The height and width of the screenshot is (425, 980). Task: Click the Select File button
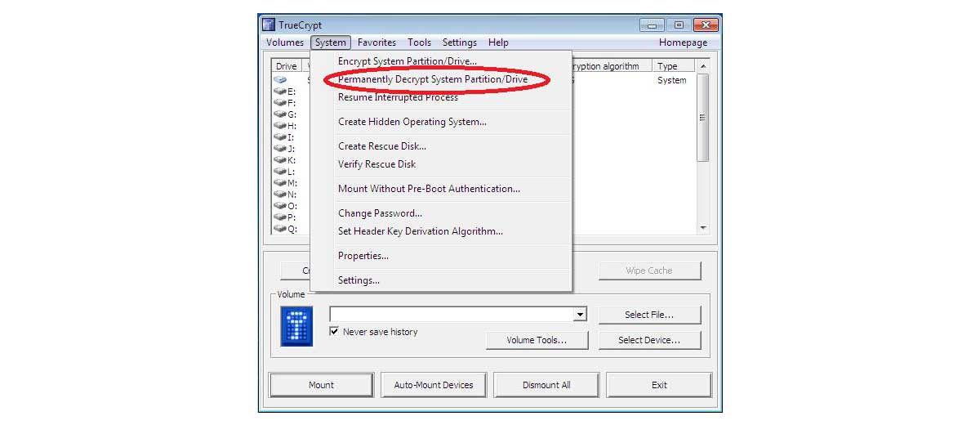649,315
